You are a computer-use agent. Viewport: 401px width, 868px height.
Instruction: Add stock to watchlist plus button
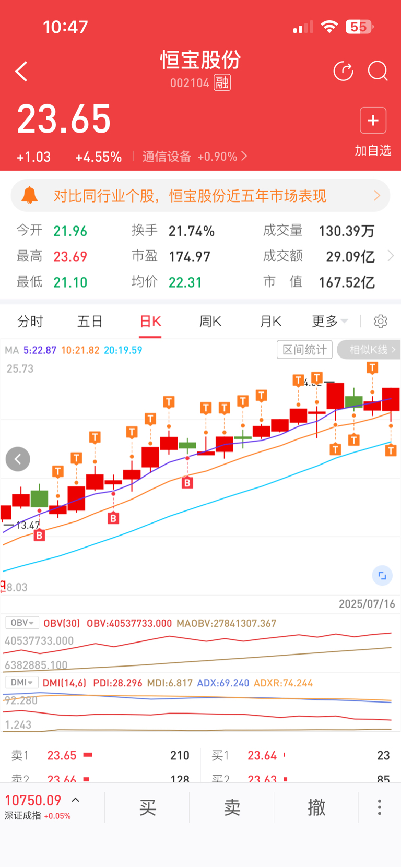click(373, 121)
